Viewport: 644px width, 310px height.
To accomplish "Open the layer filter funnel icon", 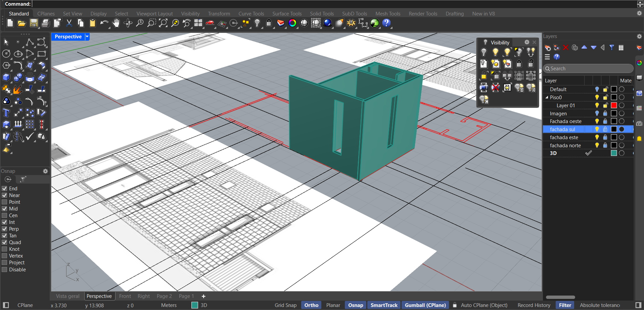I will 612,47.
